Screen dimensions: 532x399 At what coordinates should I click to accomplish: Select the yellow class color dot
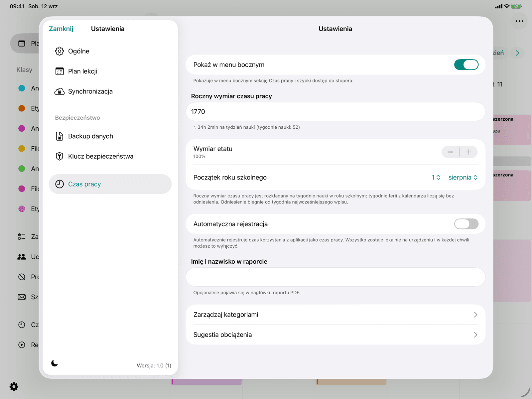(22, 149)
